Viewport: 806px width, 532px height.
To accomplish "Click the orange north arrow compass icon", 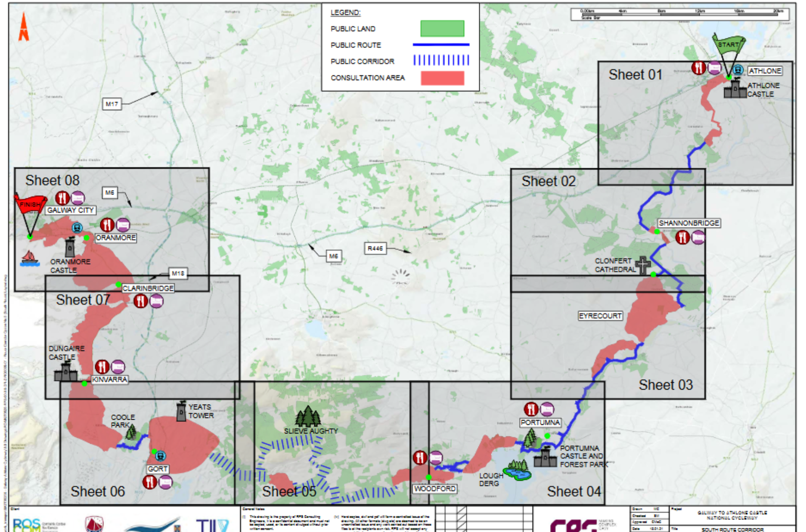I will coord(24,28).
